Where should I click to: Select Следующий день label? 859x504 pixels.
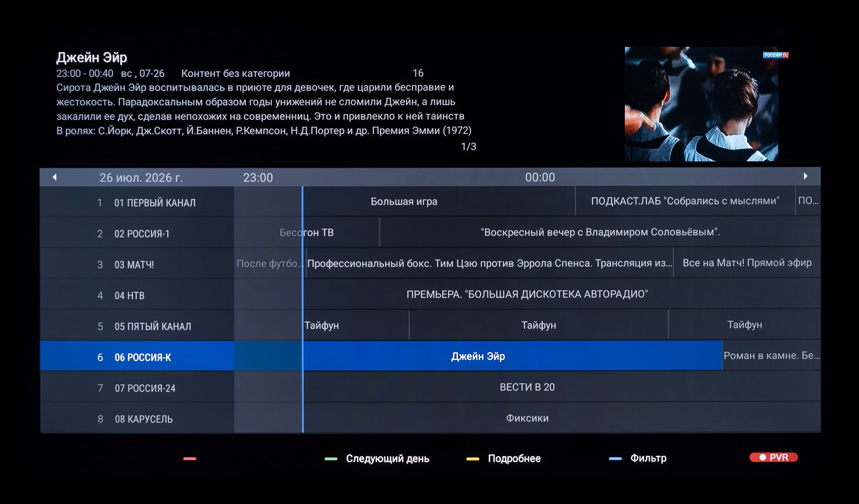(388, 459)
